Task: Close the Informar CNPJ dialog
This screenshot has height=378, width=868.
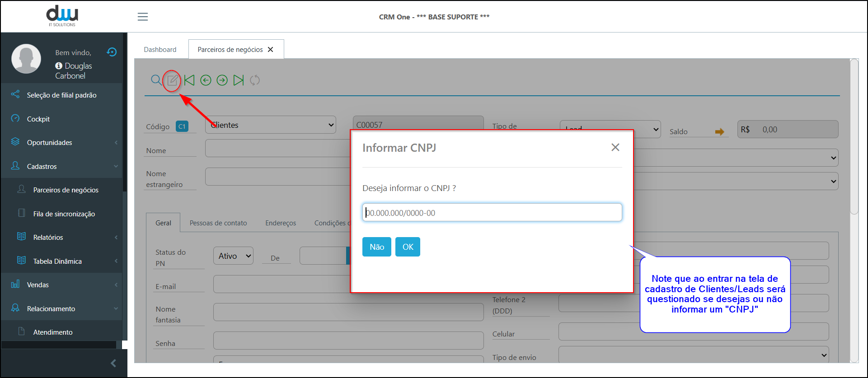Action: pos(615,147)
